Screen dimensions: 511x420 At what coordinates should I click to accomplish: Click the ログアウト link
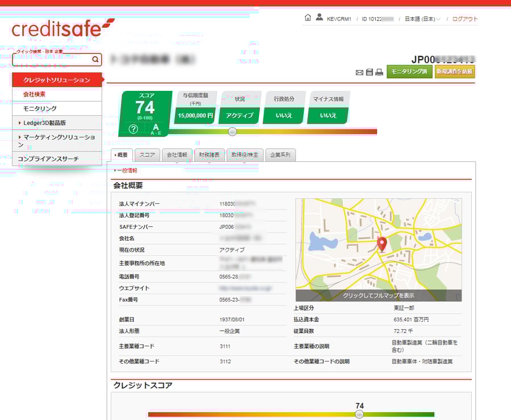[465, 19]
